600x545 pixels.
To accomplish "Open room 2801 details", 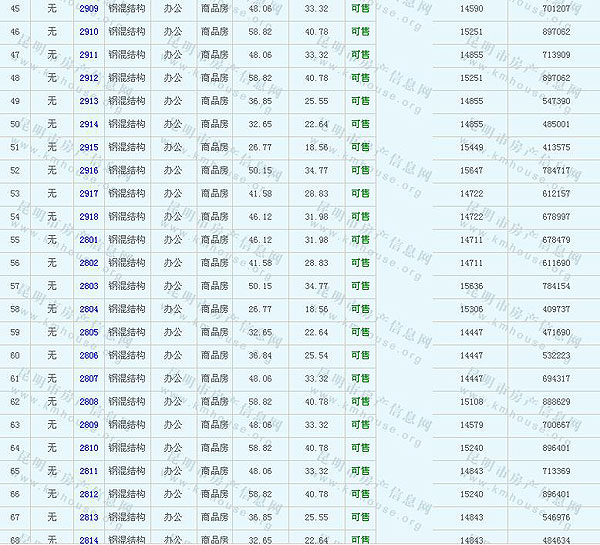I will coord(89,240).
